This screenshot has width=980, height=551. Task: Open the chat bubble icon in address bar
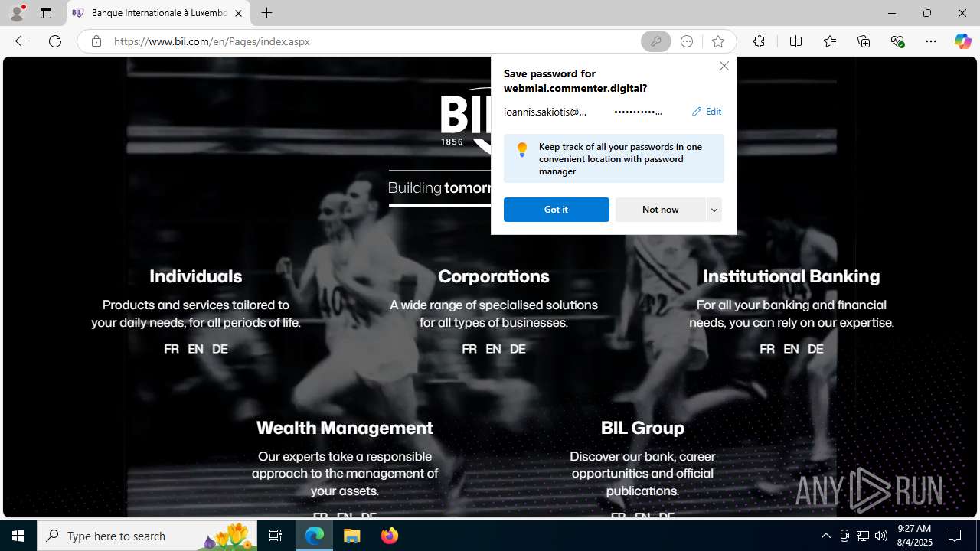(x=687, y=41)
